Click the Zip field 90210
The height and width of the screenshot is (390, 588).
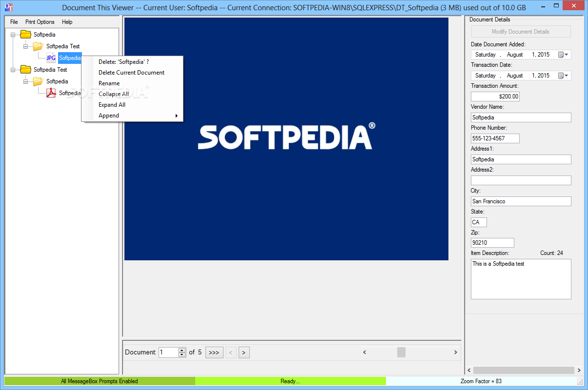click(492, 243)
